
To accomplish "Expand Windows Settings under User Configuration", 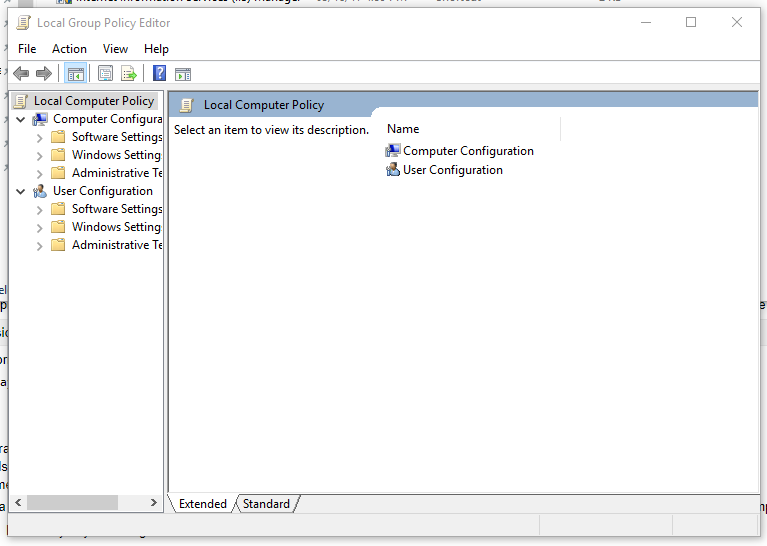I will 40,228.
